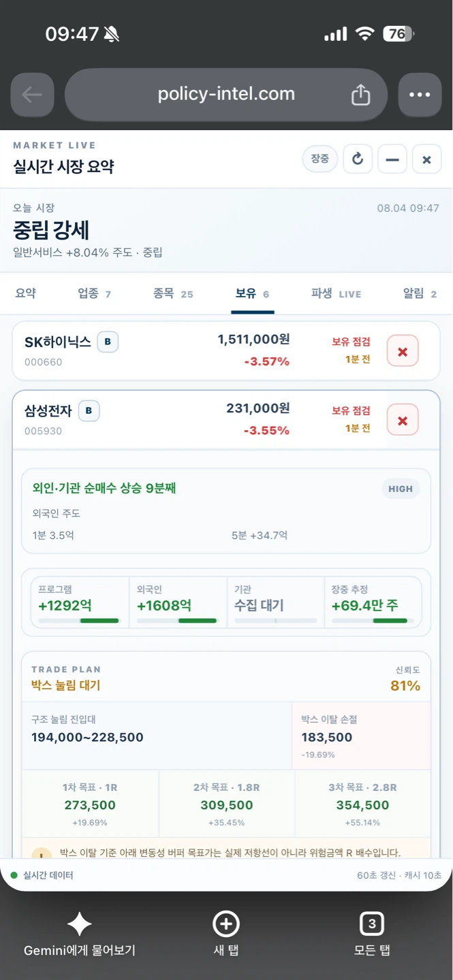This screenshot has height=980, width=453.
Task: Refresh the market summary panel
Action: (358, 159)
